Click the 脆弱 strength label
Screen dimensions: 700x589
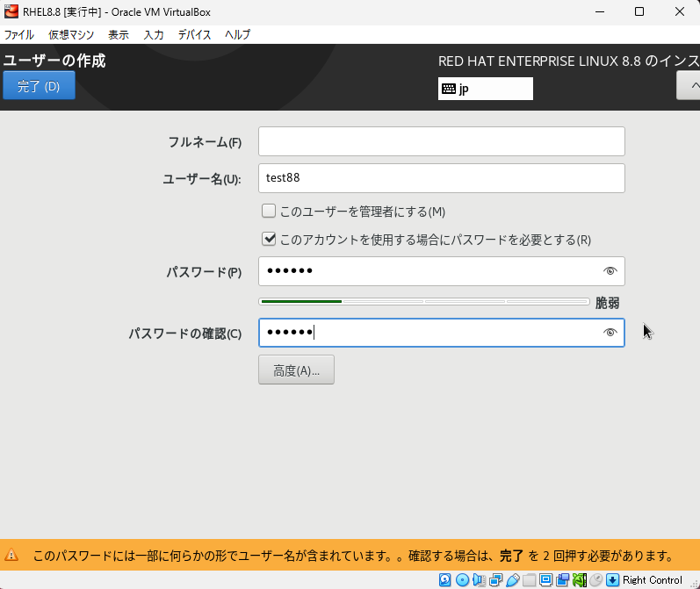click(x=607, y=303)
